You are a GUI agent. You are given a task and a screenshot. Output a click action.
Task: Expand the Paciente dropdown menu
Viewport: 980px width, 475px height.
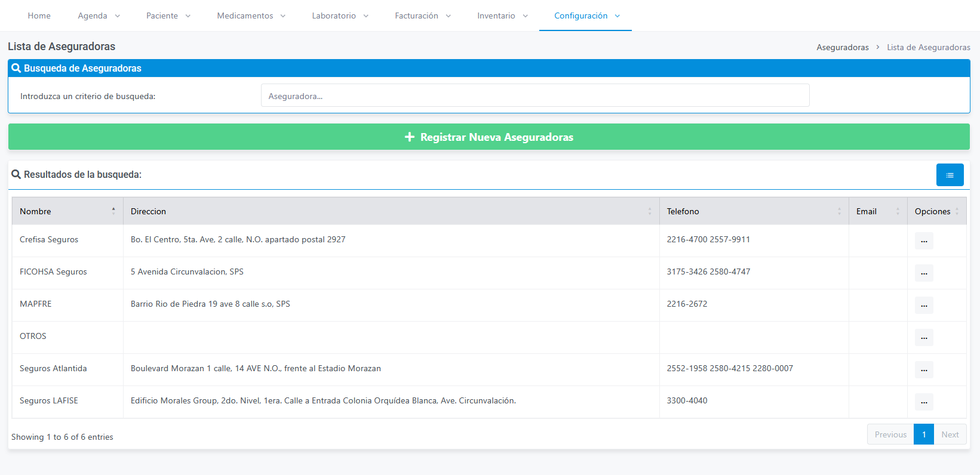point(168,16)
